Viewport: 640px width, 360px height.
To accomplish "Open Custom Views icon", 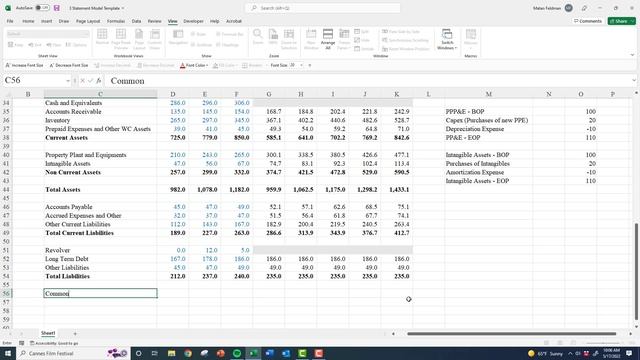I will [x=155, y=39].
